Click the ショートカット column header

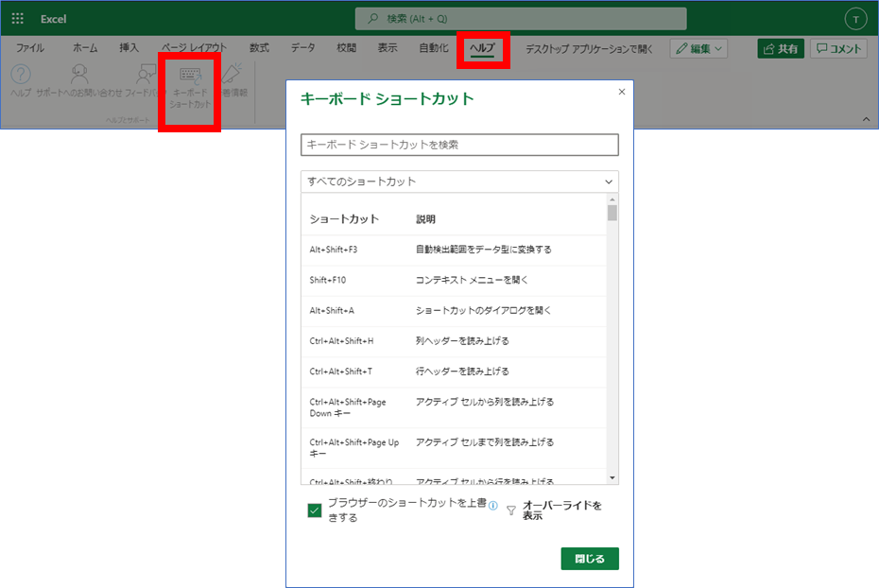point(344,219)
